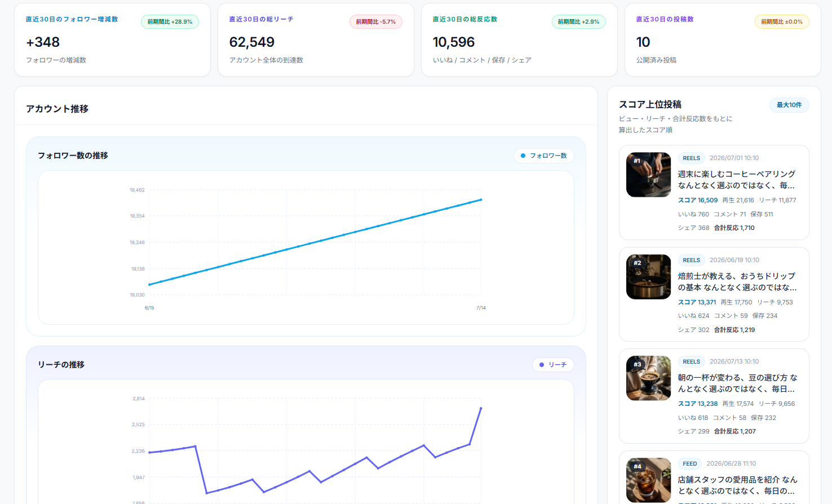Click the 前期間比 +28.9% badge
This screenshot has height=504, width=832.
point(170,22)
